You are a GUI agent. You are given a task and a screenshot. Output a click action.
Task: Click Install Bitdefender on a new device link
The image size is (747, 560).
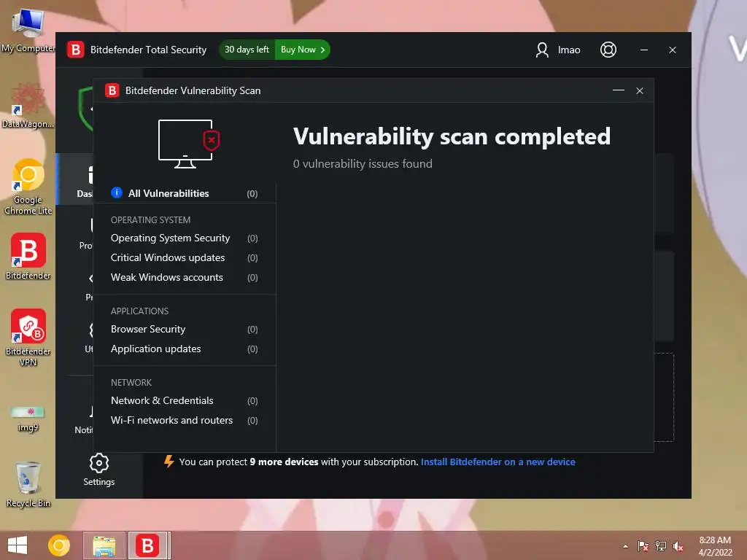click(x=498, y=462)
